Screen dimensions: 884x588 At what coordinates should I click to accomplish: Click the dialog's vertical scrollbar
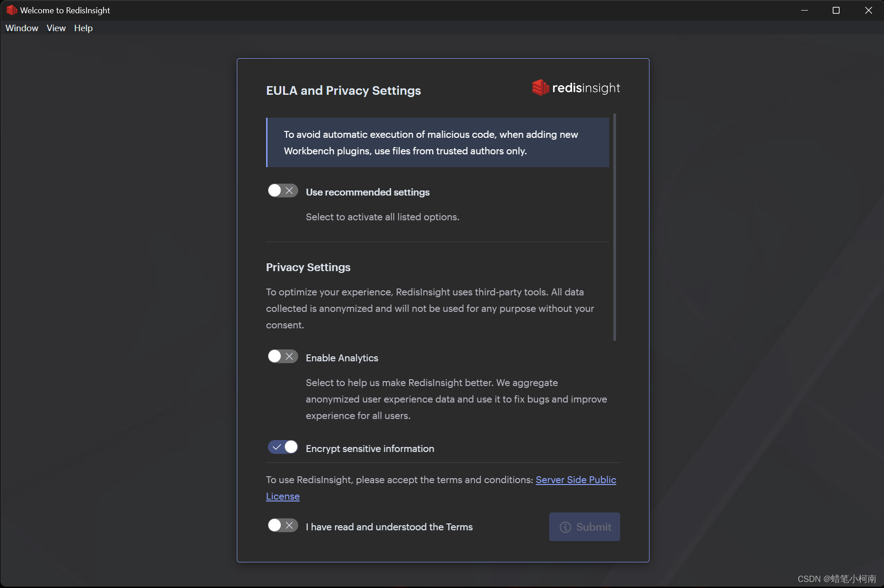pos(614,227)
